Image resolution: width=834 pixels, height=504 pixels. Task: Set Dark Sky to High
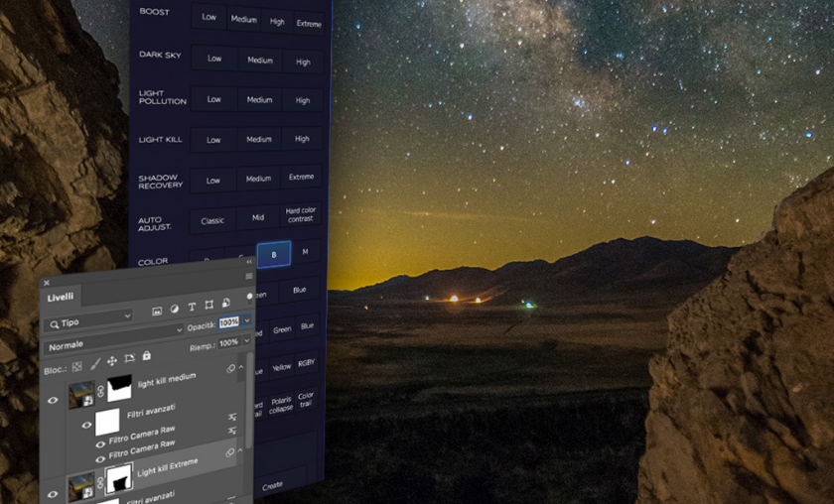tap(303, 62)
